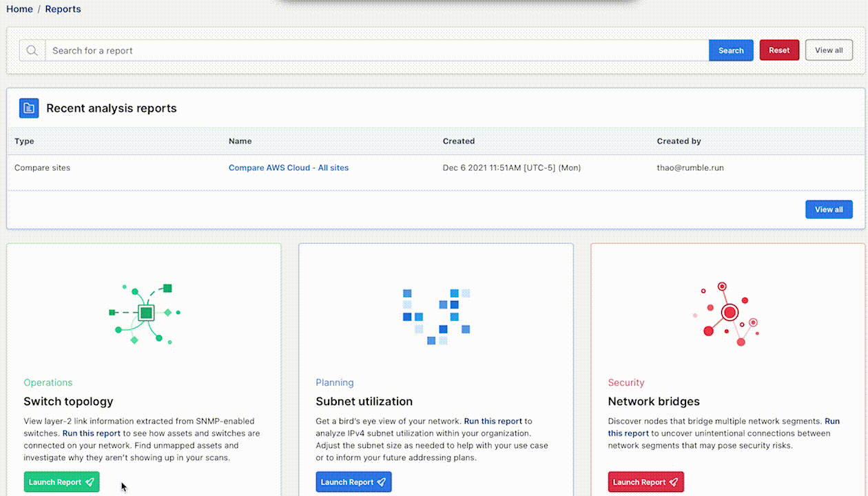Click 'Run this report' link in Switch topology
This screenshot has height=496, width=868.
92,434
